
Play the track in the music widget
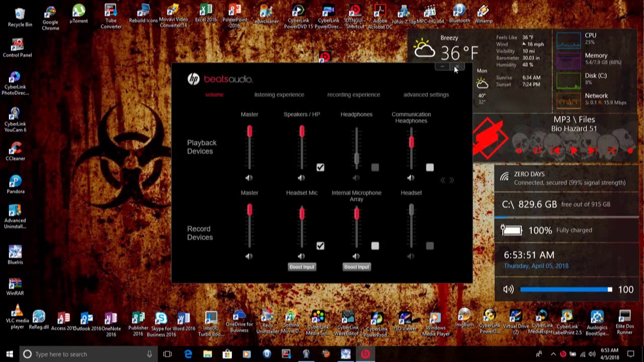click(574, 150)
